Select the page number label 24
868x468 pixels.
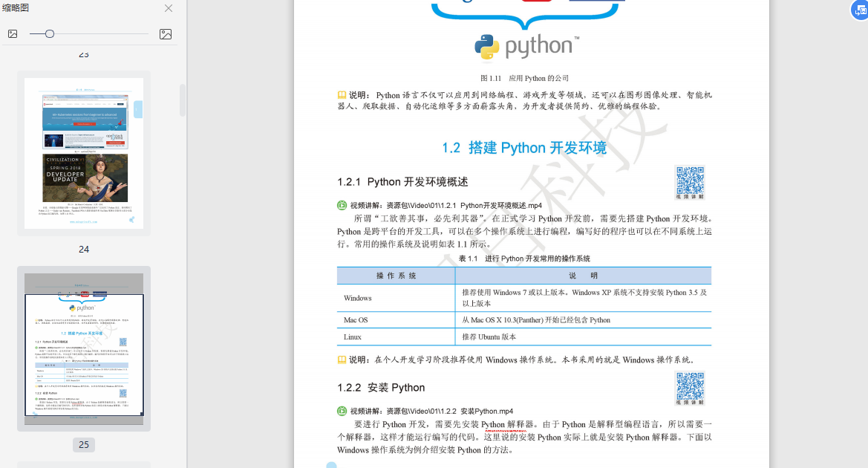point(84,250)
